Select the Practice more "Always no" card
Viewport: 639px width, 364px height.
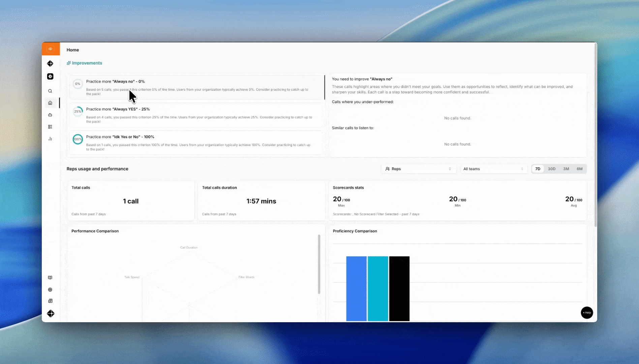pyautogui.click(x=196, y=87)
